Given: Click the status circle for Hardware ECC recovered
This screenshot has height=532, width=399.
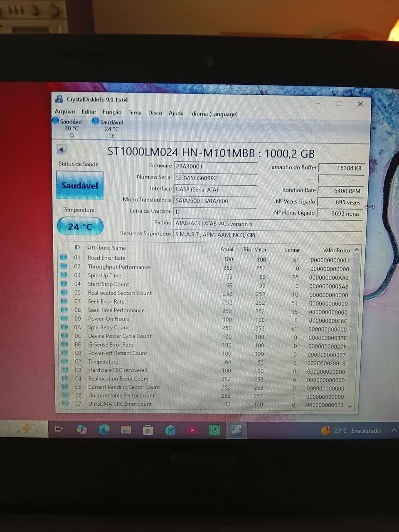Looking at the screenshot, I should (65, 370).
